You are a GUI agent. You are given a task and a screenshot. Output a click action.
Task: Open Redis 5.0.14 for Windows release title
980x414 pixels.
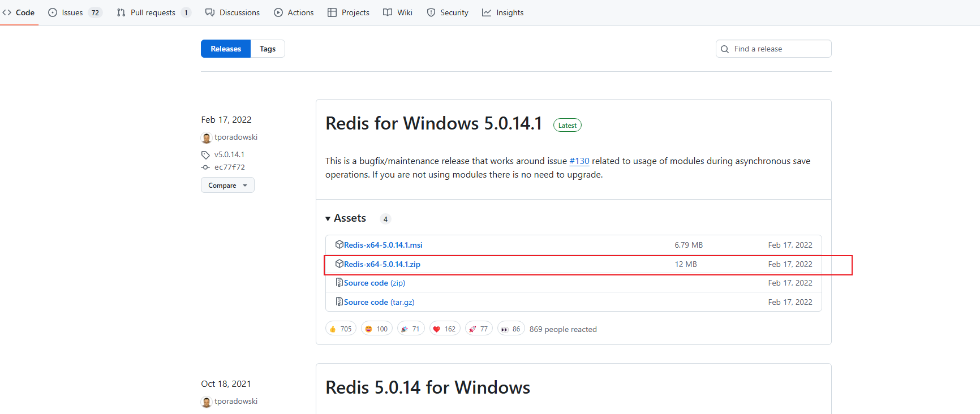click(x=428, y=387)
